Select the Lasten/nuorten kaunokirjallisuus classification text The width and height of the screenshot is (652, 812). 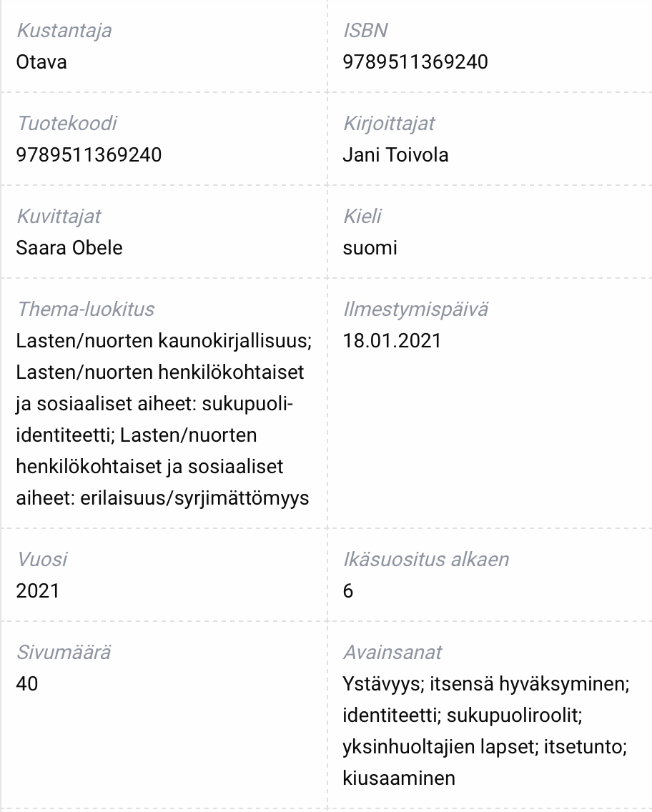[x=164, y=341]
